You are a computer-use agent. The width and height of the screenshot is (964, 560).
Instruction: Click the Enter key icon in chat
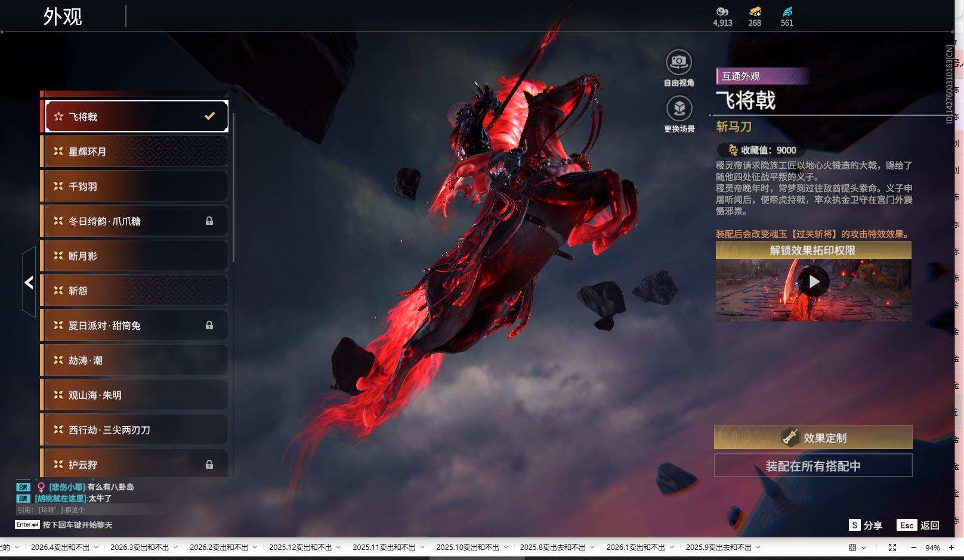click(x=27, y=525)
